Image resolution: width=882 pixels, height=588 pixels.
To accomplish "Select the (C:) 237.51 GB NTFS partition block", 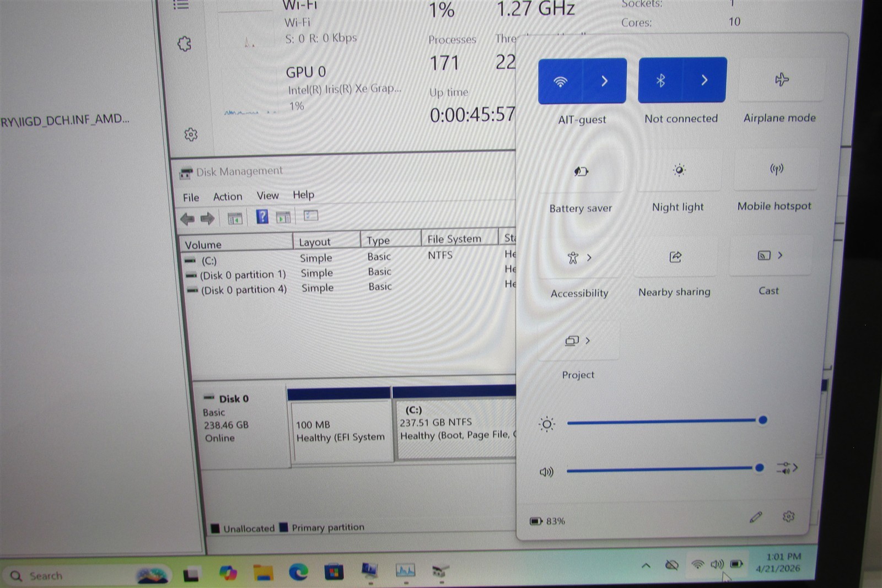I will click(x=456, y=430).
